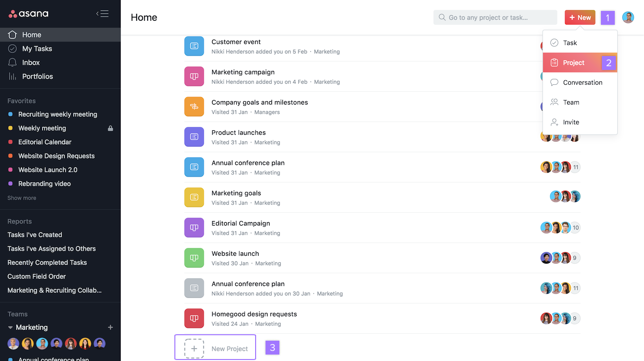Image resolution: width=644 pixels, height=361 pixels.
Task: Click the Customer event project icon
Action: click(194, 46)
